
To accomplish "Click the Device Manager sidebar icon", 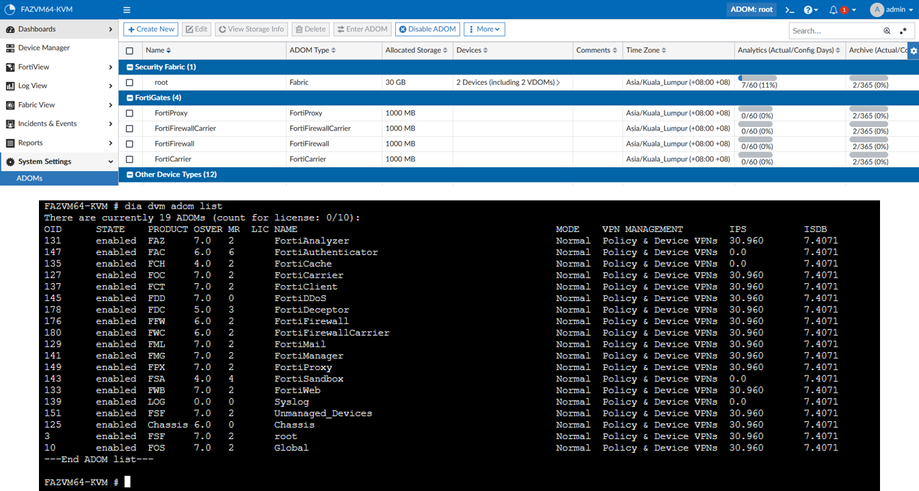I will pyautogui.click(x=10, y=48).
